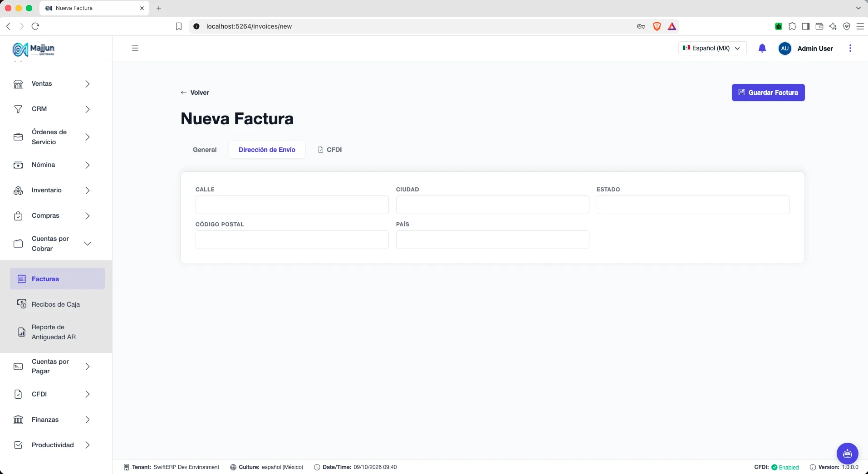Open the Español (MX) language dropdown
This screenshot has width=868, height=474.
tap(712, 48)
